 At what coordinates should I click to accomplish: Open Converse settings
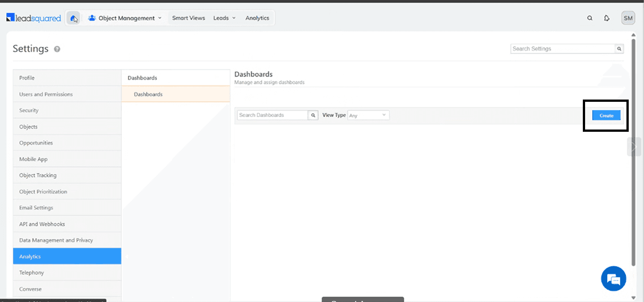click(x=67, y=289)
